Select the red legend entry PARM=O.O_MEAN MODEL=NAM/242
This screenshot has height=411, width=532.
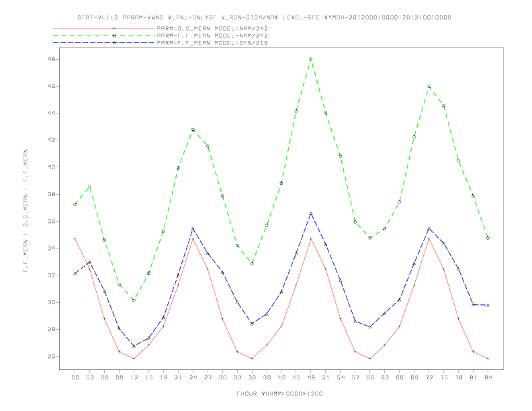(212, 28)
